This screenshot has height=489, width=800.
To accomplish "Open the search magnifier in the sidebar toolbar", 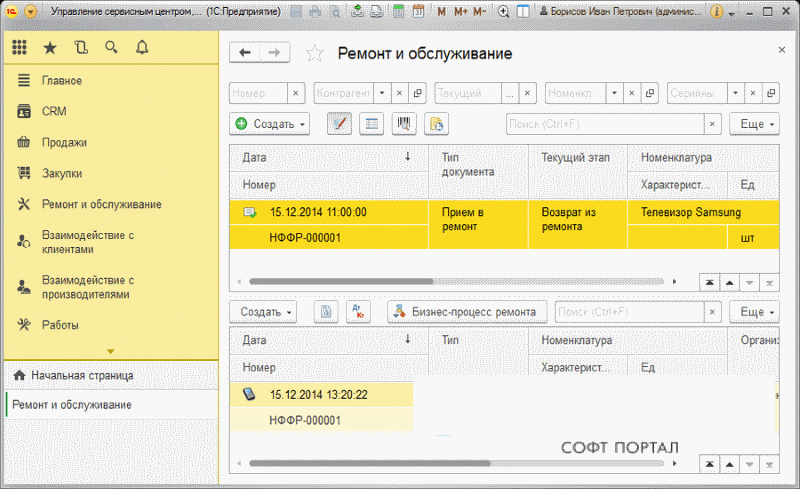I will [x=111, y=47].
